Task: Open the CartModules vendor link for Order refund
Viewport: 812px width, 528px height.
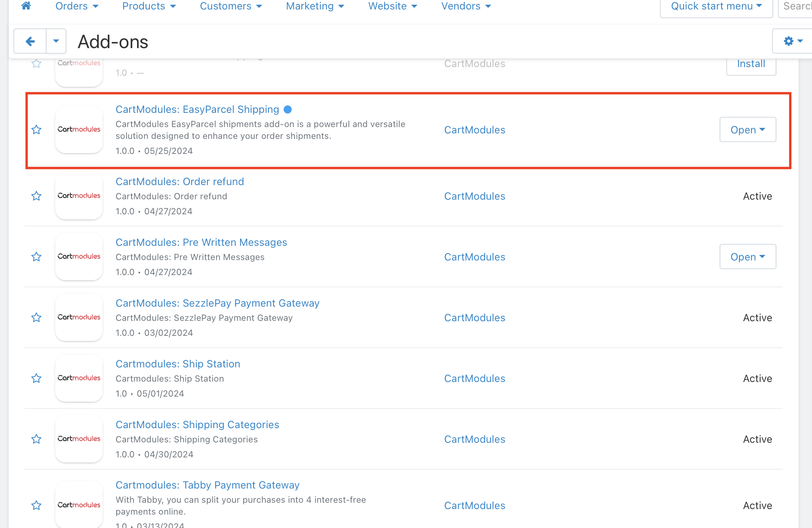Action: (474, 196)
